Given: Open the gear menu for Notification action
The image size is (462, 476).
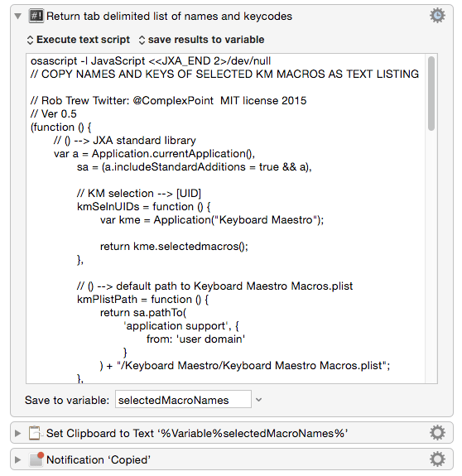Looking at the screenshot, I should (437, 459).
